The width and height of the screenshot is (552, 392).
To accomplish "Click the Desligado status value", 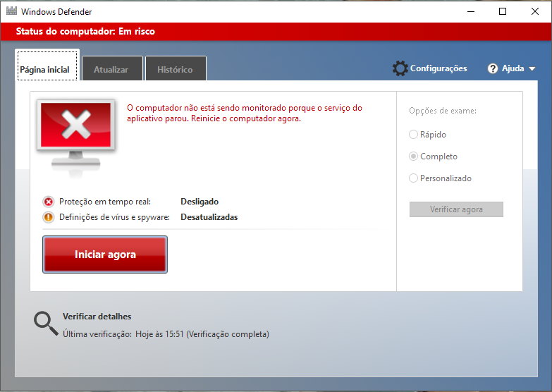I will click(x=200, y=202).
